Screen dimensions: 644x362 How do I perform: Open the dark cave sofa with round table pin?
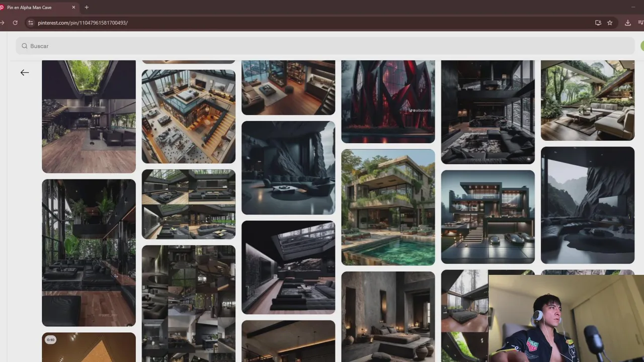[x=288, y=168]
